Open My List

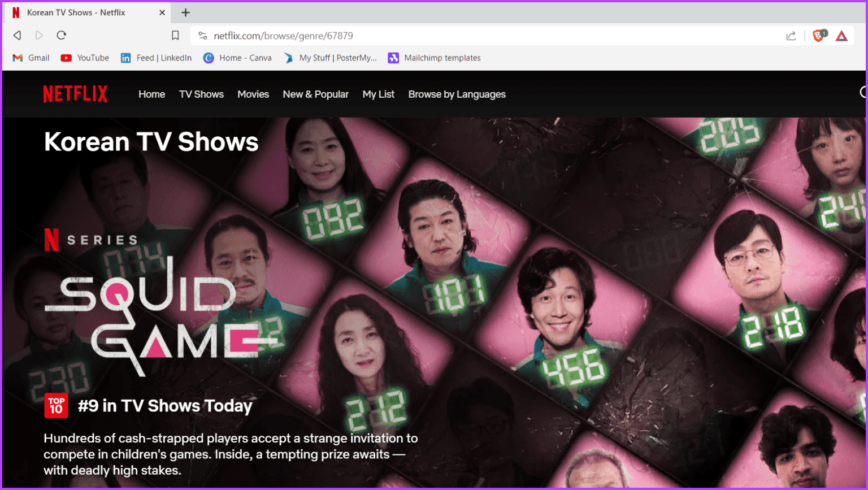pos(378,94)
